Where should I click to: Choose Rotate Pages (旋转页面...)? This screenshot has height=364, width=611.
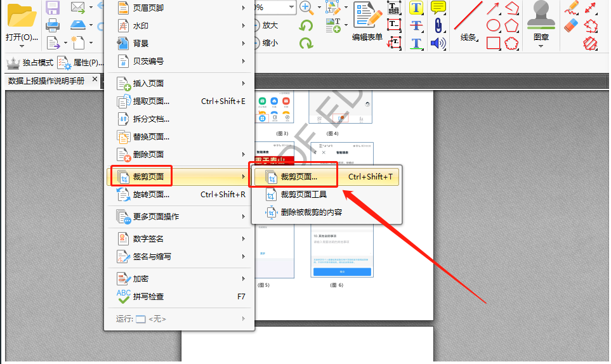[181, 194]
